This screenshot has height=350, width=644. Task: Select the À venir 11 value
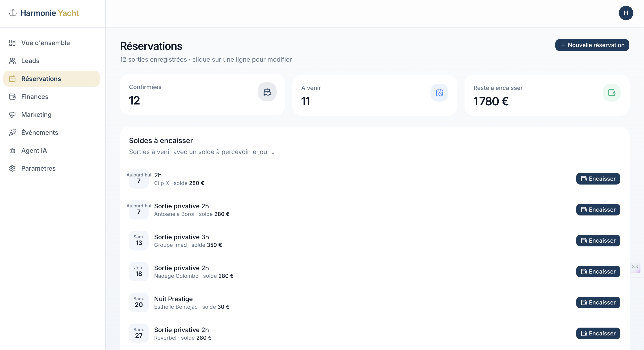[306, 101]
